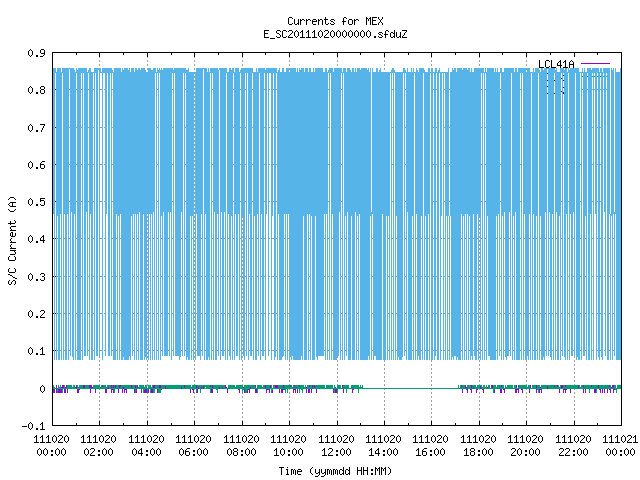Click the x-axis time label '08:00'
The width and height of the screenshot is (640, 480).
(x=241, y=452)
